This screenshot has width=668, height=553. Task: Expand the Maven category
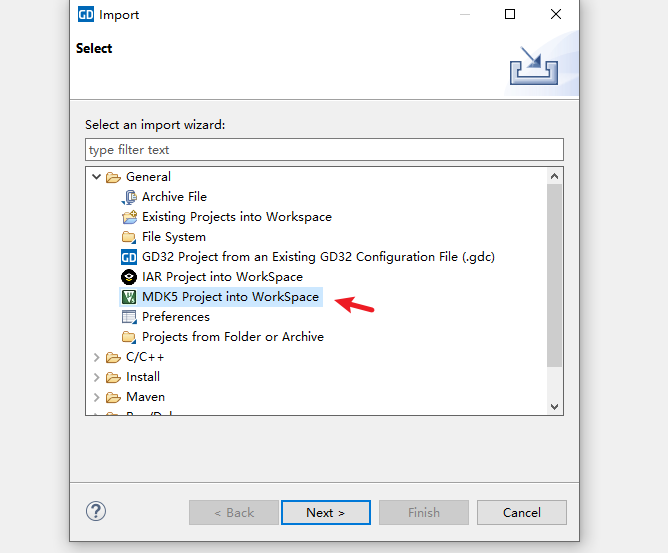point(97,397)
